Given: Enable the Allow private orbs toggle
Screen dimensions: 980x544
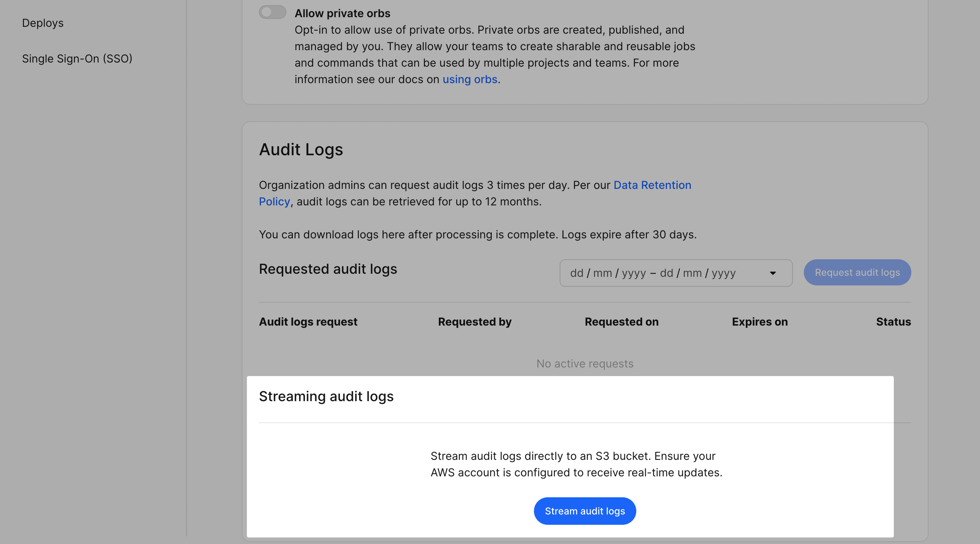Looking at the screenshot, I should pos(272,12).
